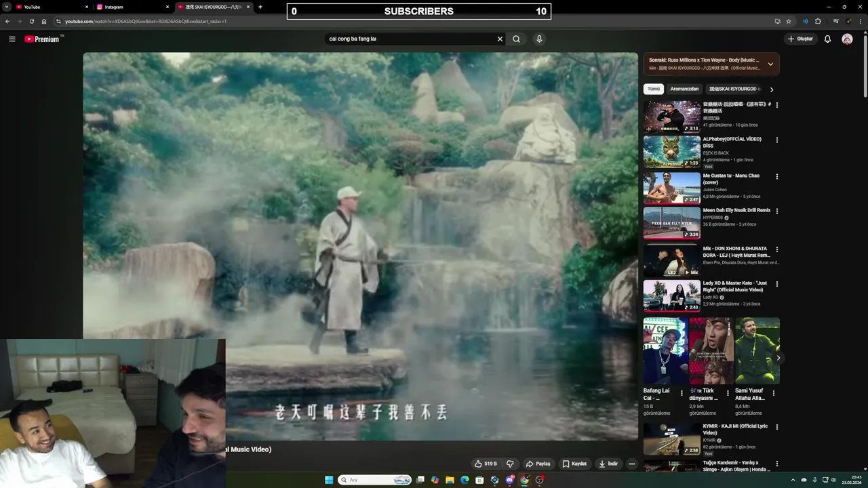Go back with browser back arrow

[x=7, y=21]
